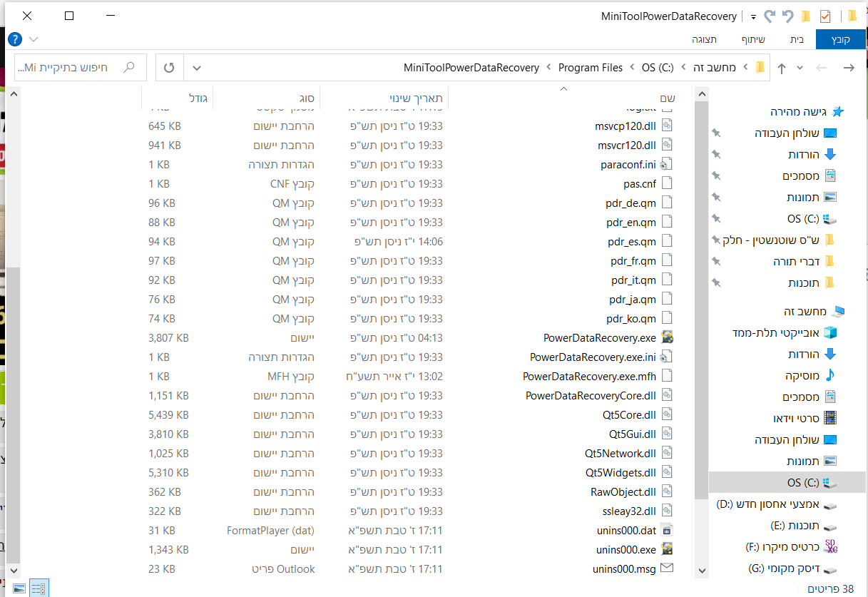Click the sidebar scrollbar up arrow
868x597 pixels.
pos(701,93)
